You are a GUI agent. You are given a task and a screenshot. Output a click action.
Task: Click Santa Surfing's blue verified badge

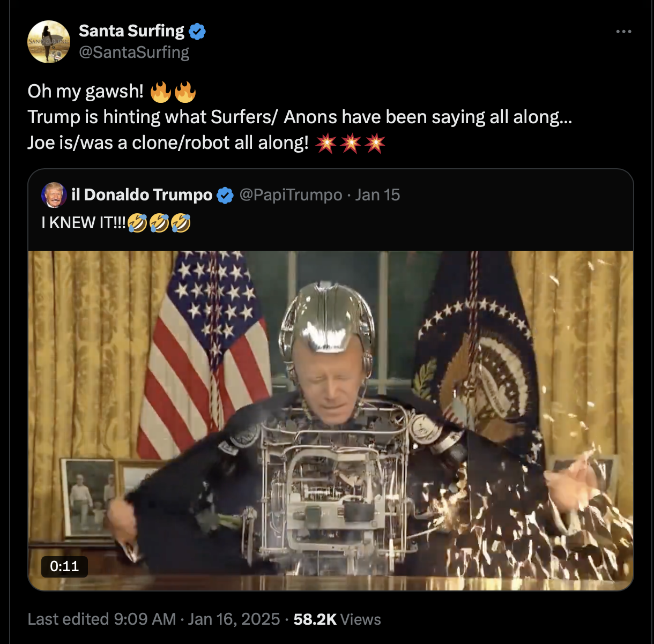198,32
